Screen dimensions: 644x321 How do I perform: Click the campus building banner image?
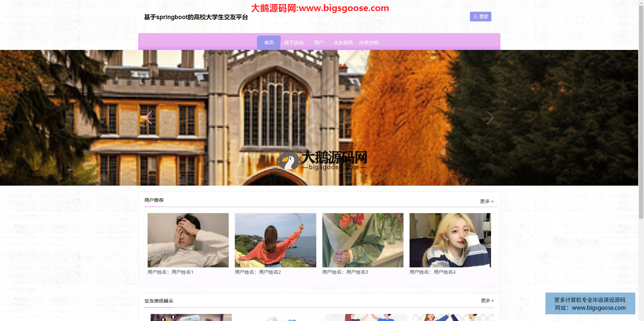point(319,101)
